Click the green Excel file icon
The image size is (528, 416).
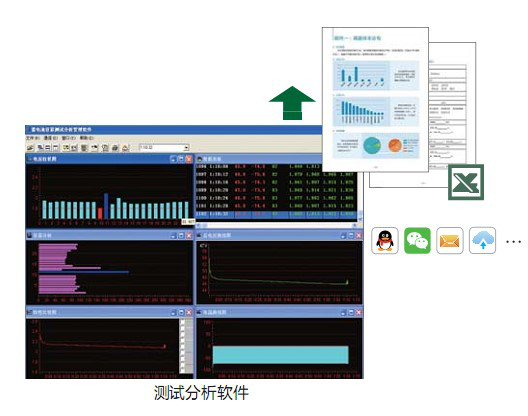point(466,182)
